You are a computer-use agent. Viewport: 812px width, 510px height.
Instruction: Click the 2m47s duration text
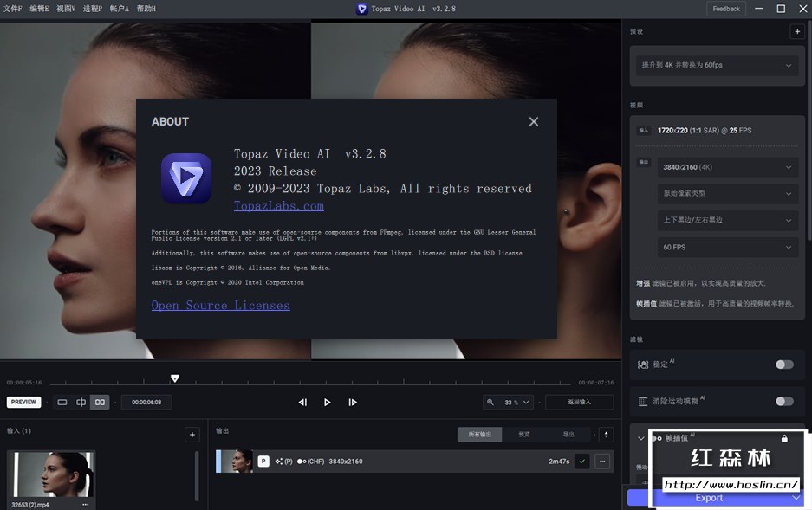(559, 461)
